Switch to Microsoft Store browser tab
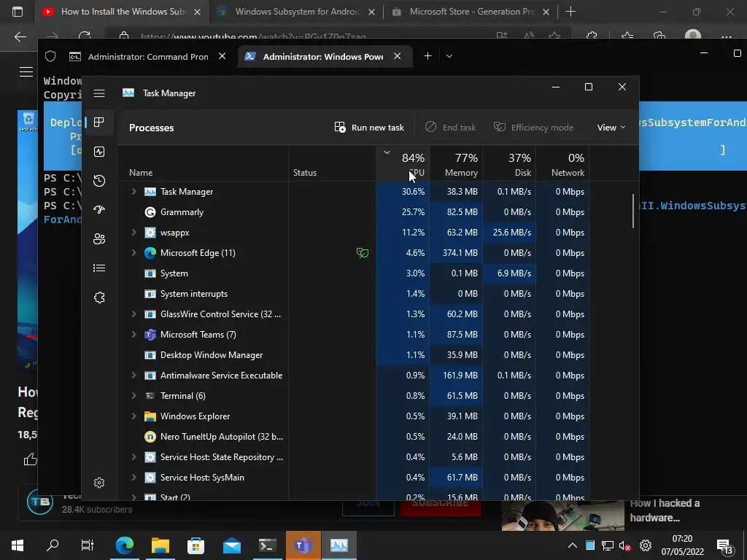Image resolution: width=747 pixels, height=560 pixels. [x=471, y=12]
